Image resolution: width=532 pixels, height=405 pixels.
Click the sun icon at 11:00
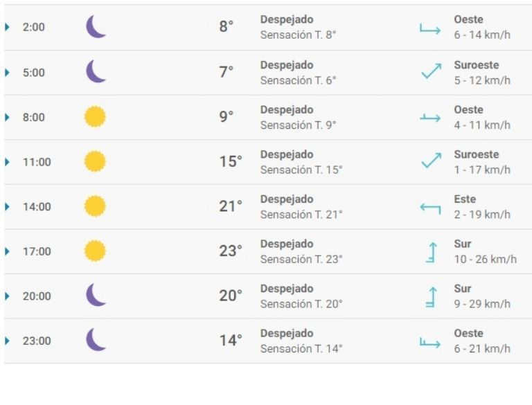95,162
